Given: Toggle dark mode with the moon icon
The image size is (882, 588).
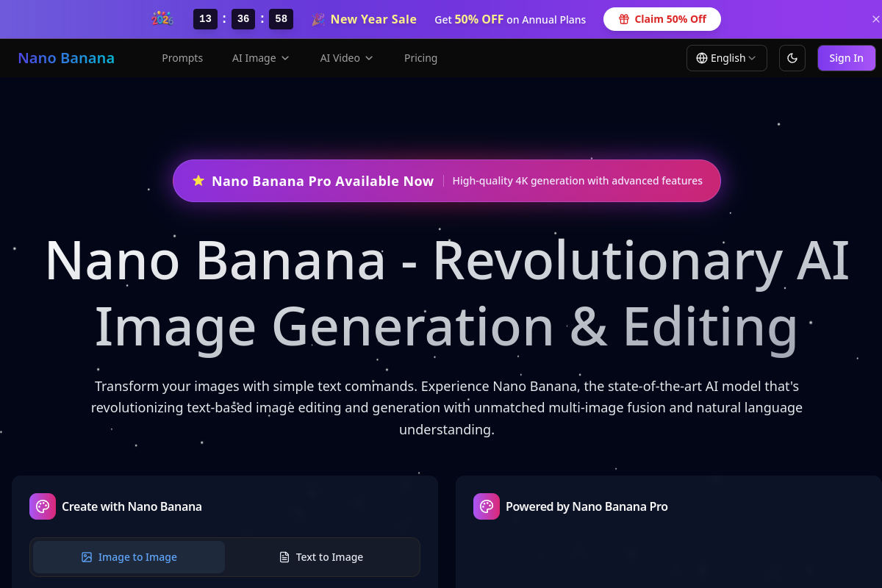Looking at the screenshot, I should point(792,57).
